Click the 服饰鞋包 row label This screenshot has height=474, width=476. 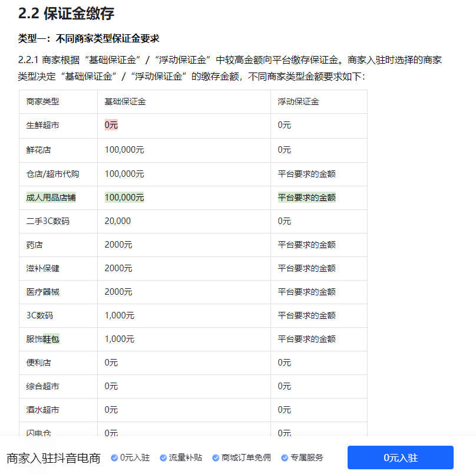click(42, 339)
